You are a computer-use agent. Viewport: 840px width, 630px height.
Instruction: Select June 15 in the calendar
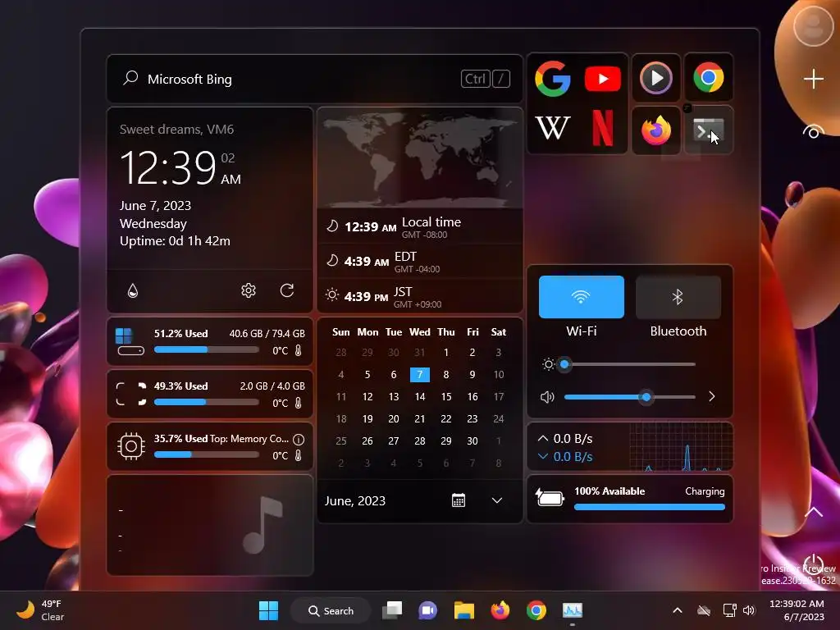(x=445, y=396)
